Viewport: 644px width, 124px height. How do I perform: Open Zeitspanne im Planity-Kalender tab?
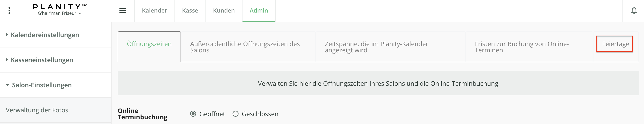click(376, 47)
